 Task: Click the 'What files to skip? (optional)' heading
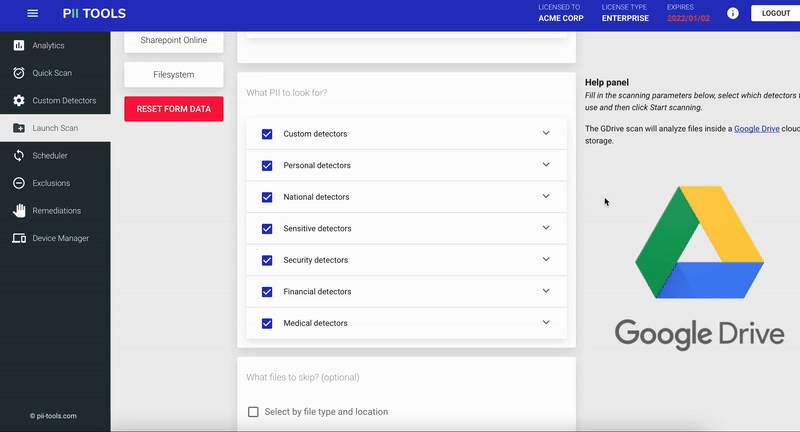pos(303,377)
